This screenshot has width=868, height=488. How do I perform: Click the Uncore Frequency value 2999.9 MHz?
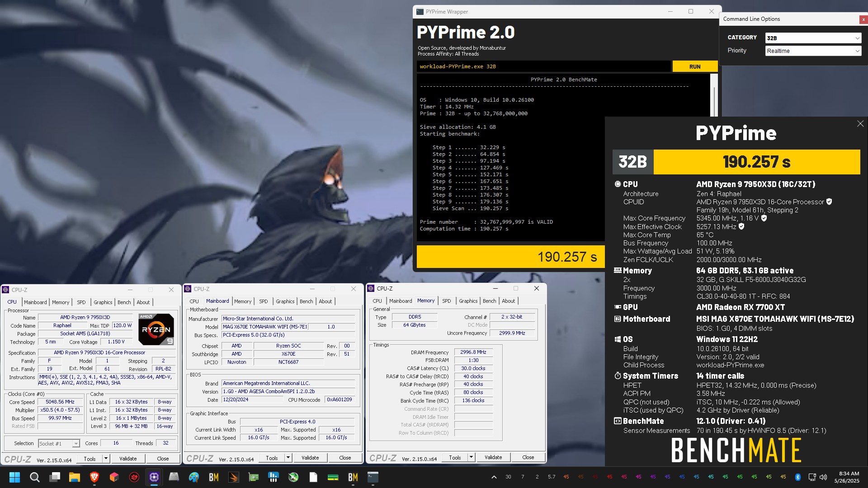[512, 333]
